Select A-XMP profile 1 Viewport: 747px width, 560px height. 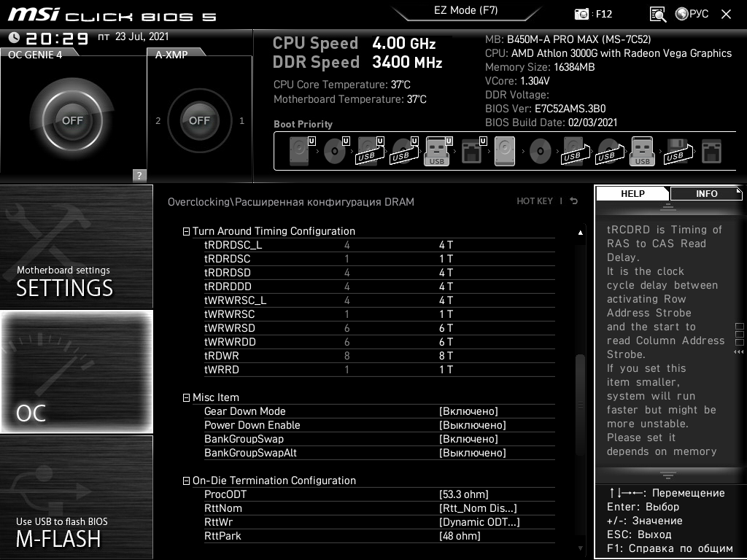[x=241, y=120]
